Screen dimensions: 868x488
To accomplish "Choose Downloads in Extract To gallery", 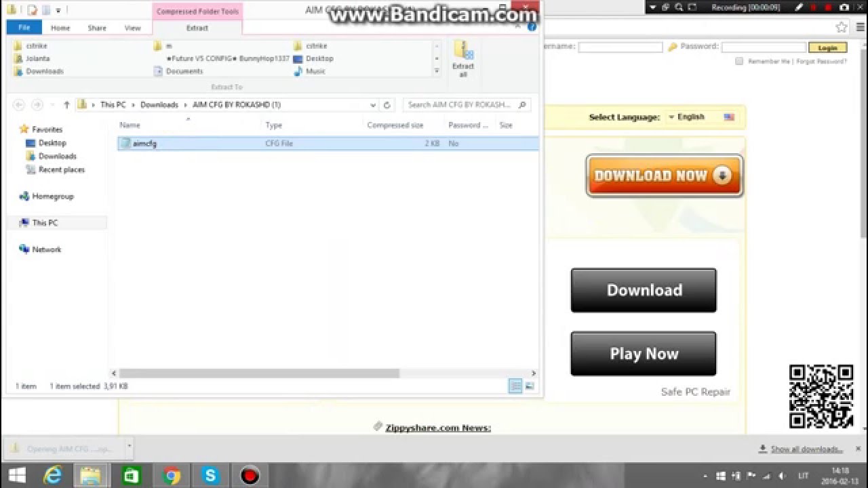I will pyautogui.click(x=39, y=71).
